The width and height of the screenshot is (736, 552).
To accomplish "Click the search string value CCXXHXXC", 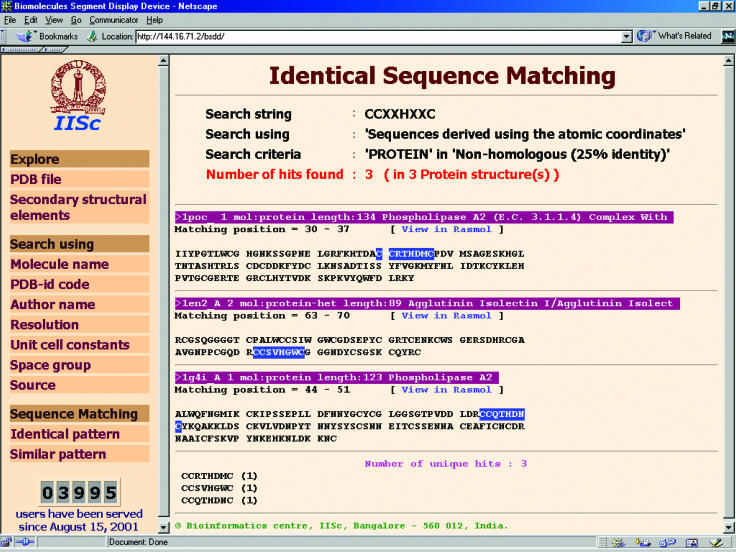I will pyautogui.click(x=400, y=114).
